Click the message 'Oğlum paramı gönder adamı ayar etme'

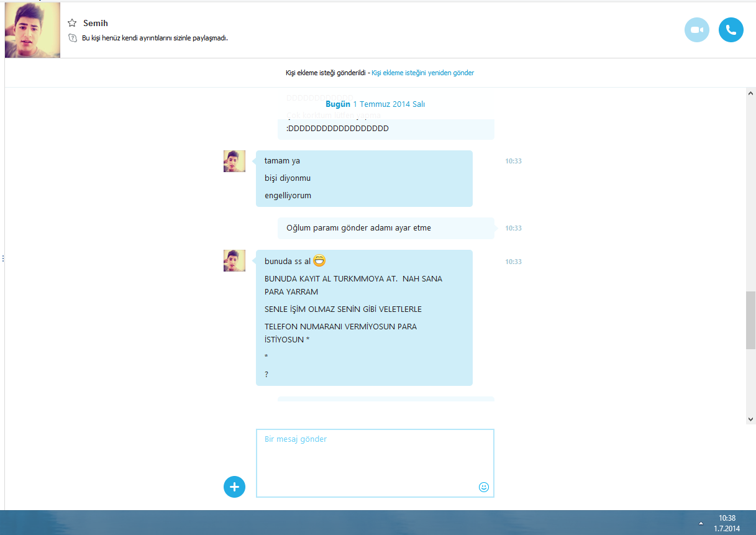click(x=358, y=228)
